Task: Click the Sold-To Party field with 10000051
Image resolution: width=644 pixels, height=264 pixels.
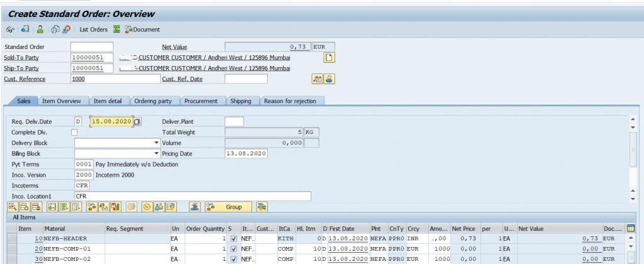Action: [92, 57]
